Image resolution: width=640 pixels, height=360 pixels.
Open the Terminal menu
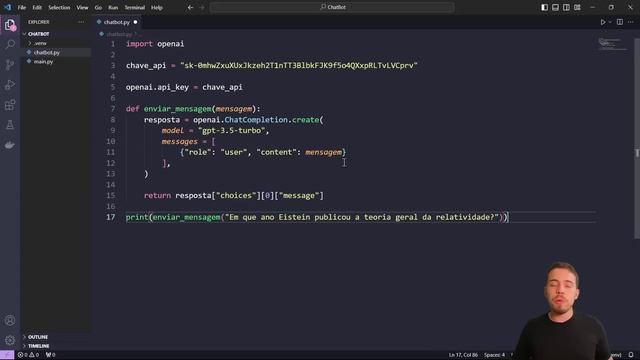[135, 7]
